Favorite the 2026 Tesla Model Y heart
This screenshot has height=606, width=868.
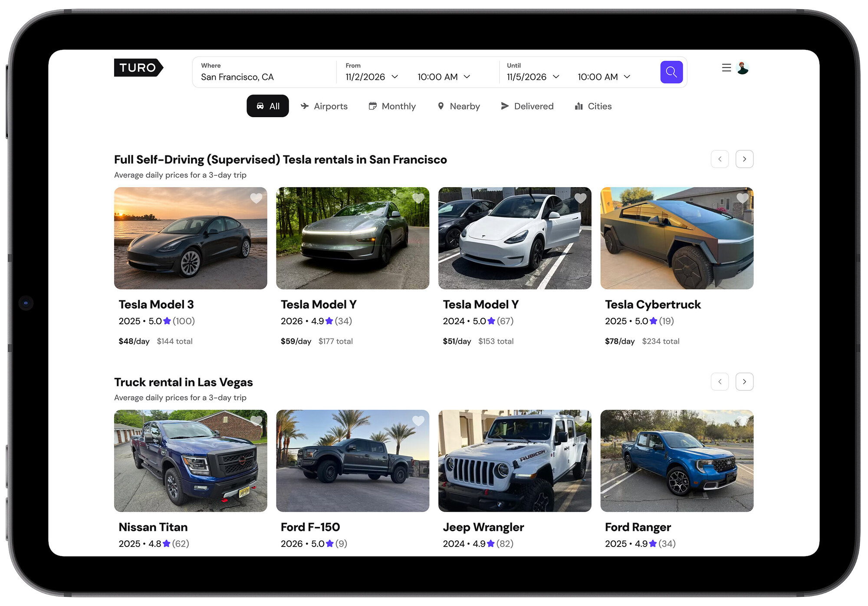[x=418, y=198]
